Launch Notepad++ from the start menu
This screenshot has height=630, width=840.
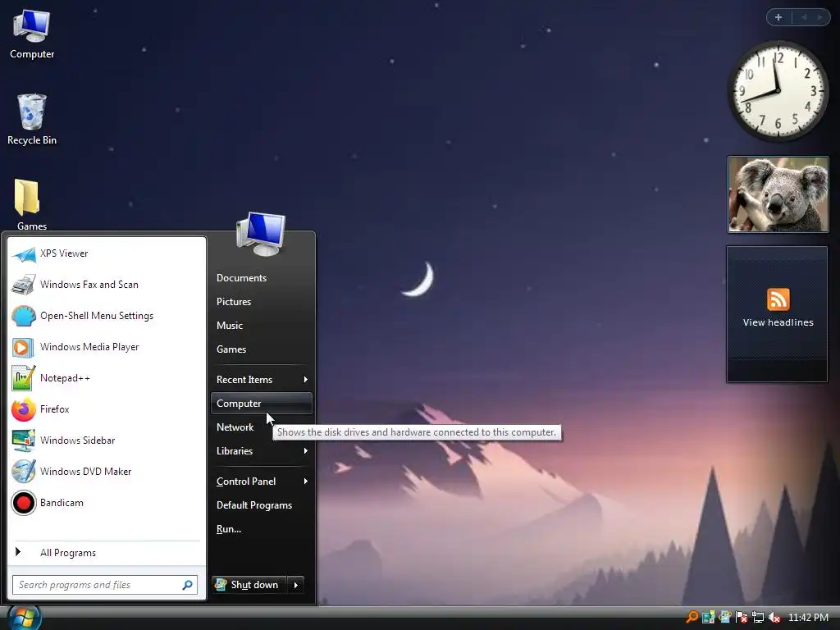(107, 377)
